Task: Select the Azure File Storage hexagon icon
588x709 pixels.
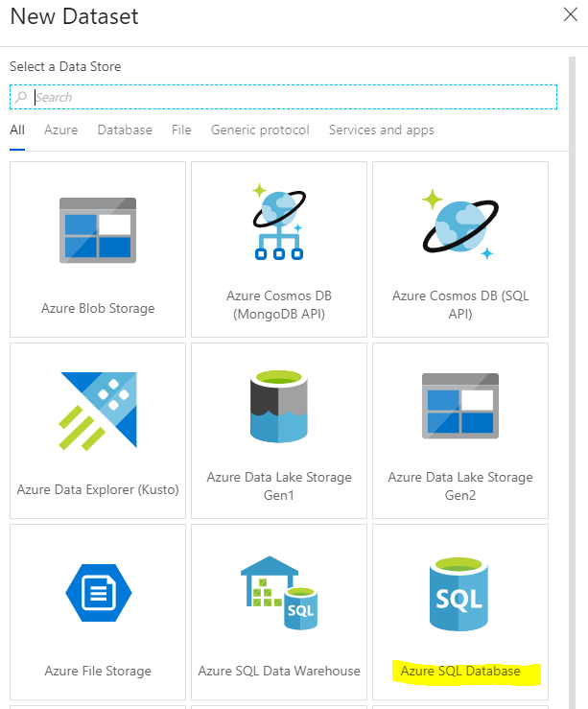Action: 99,592
